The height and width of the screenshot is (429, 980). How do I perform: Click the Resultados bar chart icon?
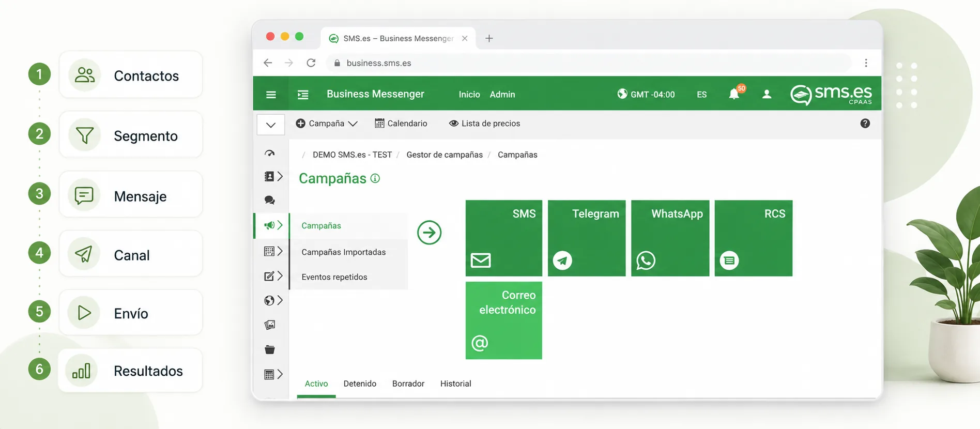pyautogui.click(x=81, y=371)
